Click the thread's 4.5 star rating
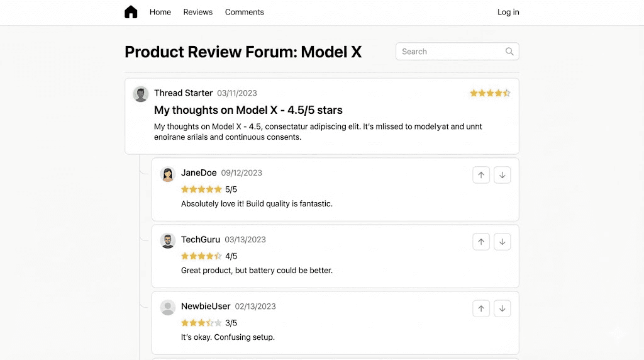This screenshot has width=644, height=360. (x=490, y=93)
